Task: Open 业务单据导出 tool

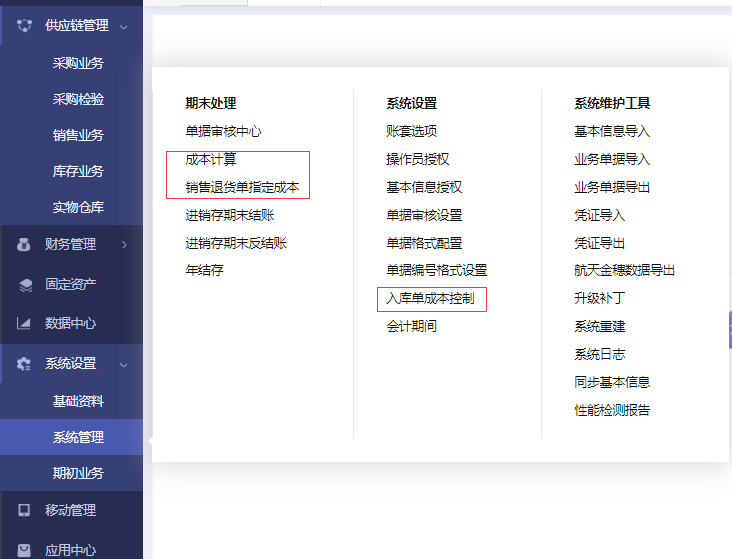Action: coord(612,187)
